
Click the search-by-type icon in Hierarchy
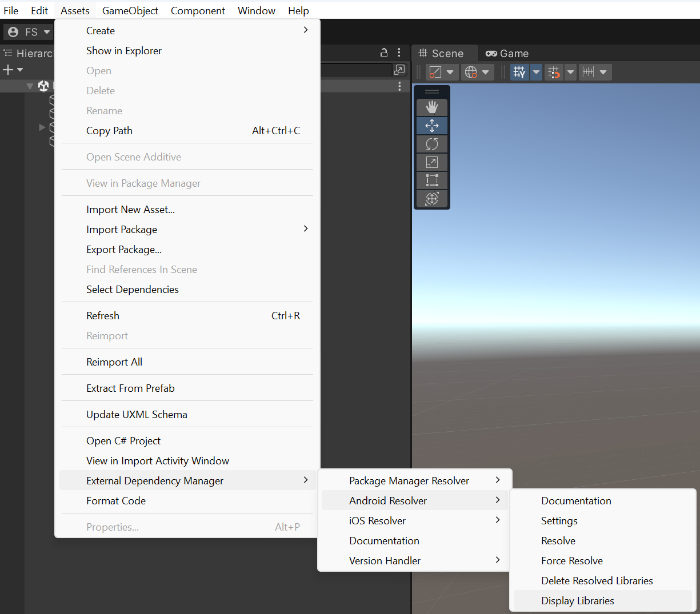click(399, 70)
